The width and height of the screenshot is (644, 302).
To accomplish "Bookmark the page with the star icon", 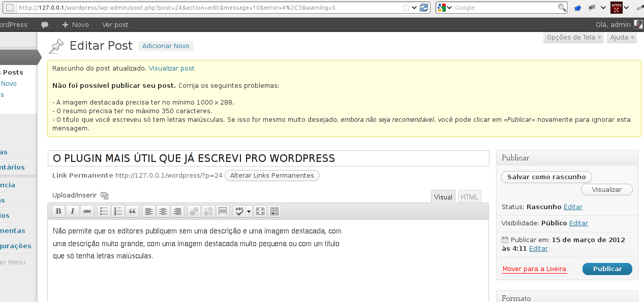I will (x=406, y=8).
